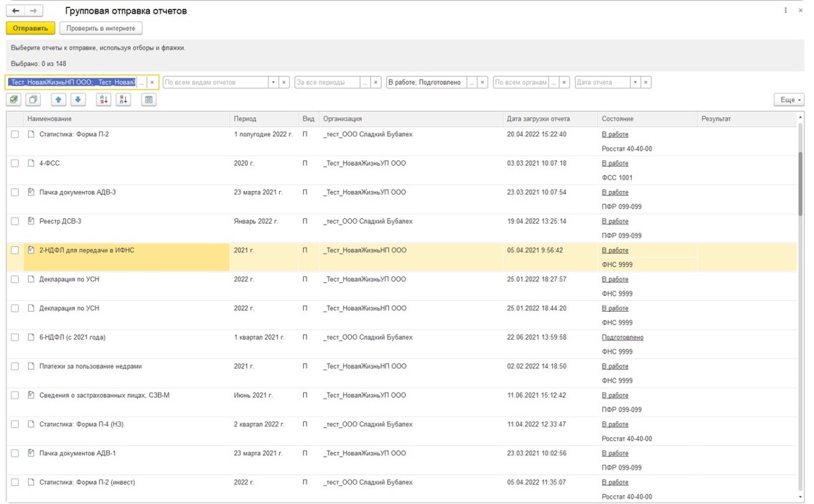Click the toolbar icon right of sort buttons
This screenshot has height=504, width=814.
coord(149,100)
